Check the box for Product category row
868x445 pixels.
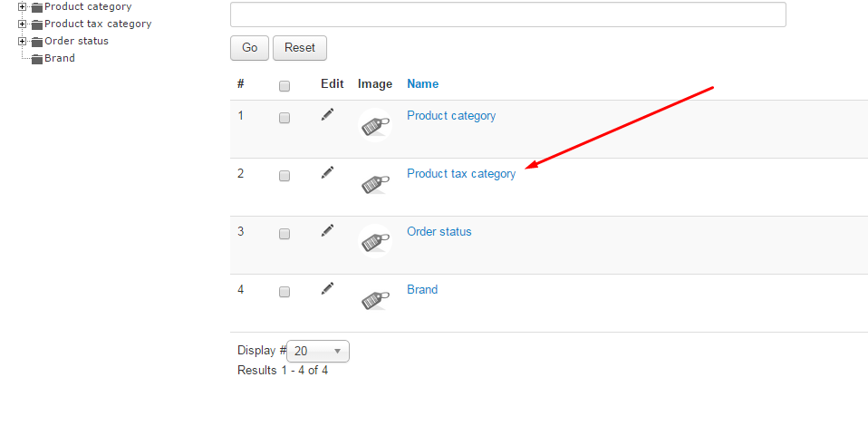(285, 118)
